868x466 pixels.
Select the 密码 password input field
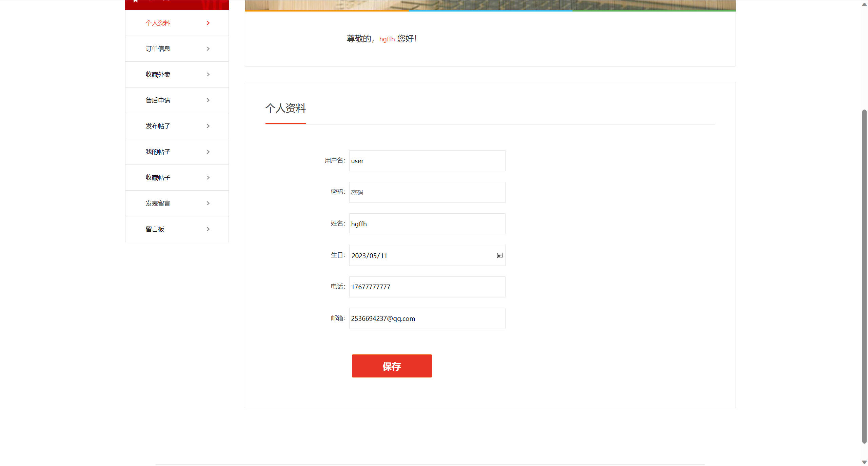(427, 192)
